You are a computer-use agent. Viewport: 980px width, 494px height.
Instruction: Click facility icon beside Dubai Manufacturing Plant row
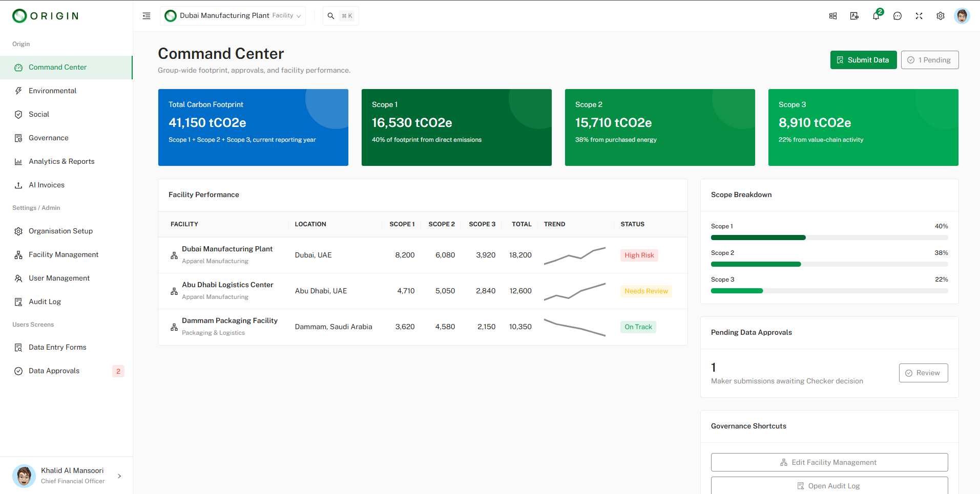click(174, 255)
